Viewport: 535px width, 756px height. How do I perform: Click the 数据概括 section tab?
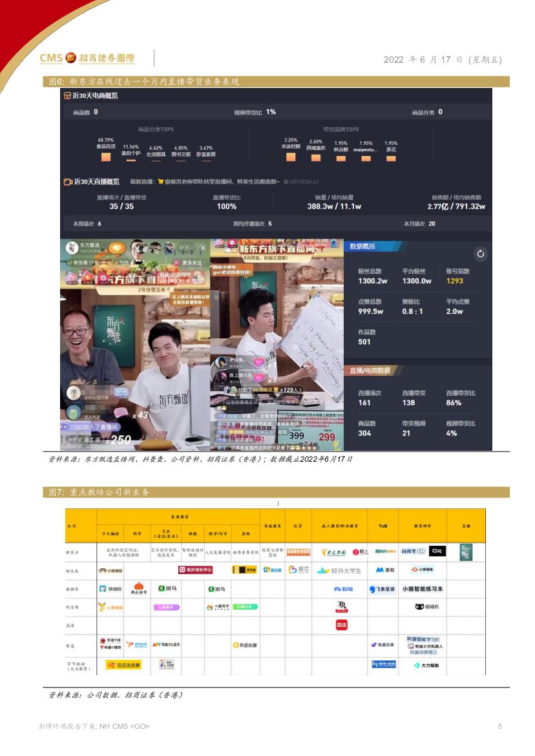pos(373,246)
